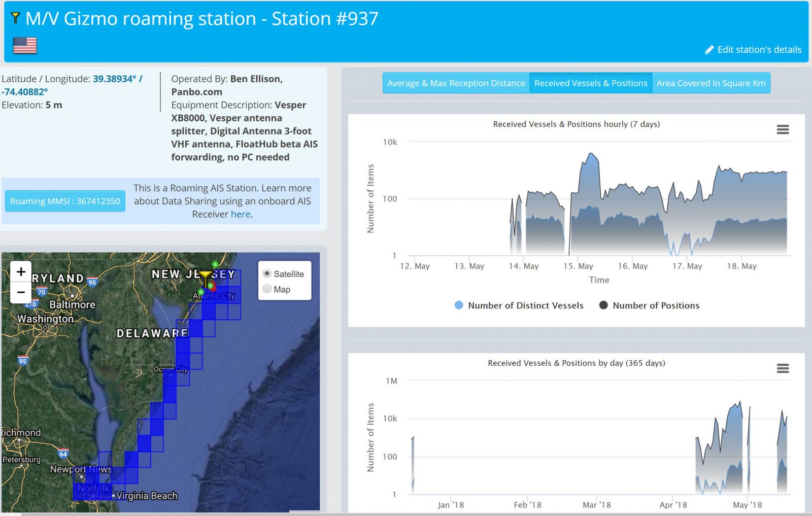Click the dark legend dot for Number of Positions
812x516 pixels.
(x=603, y=305)
